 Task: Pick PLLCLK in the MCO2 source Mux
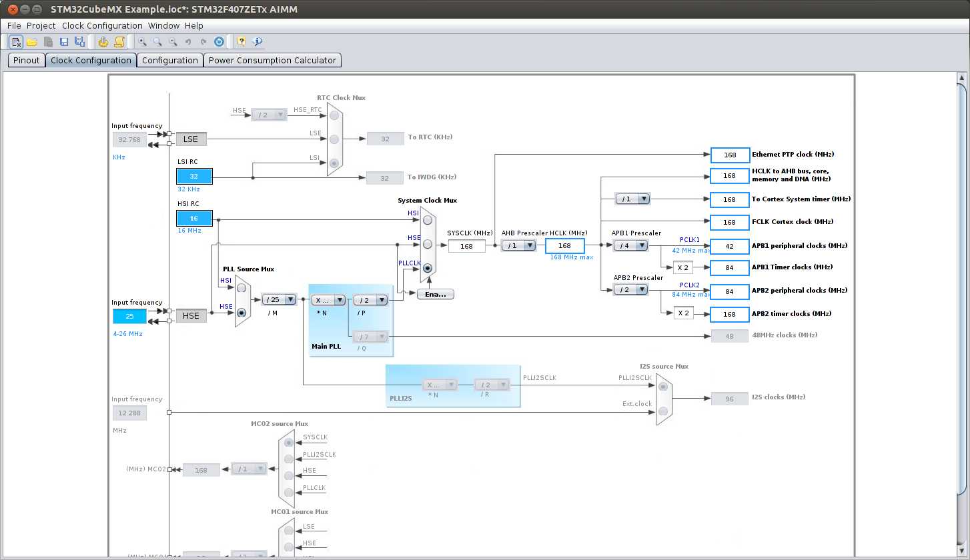[288, 492]
